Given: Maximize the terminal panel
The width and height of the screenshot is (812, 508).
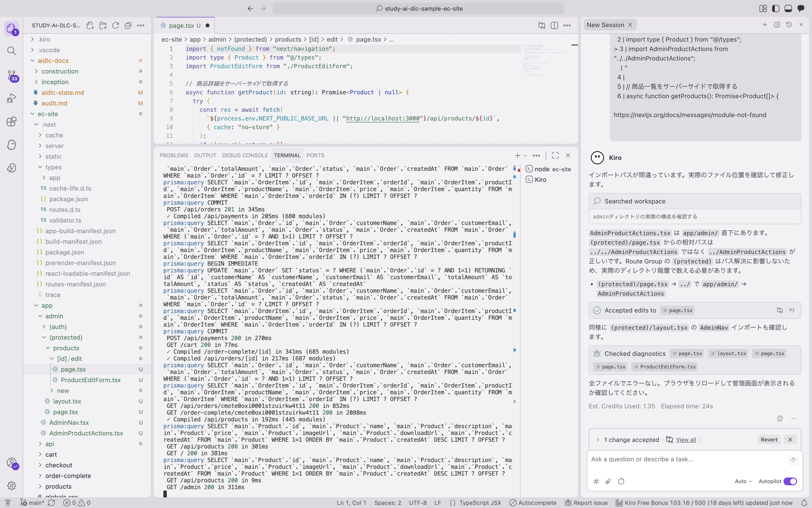Looking at the screenshot, I should click(555, 156).
